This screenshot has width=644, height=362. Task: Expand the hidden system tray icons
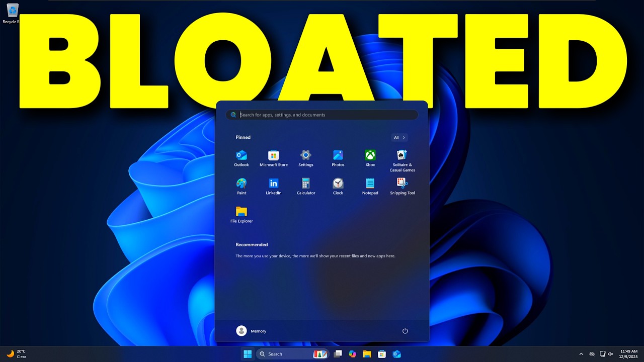click(x=581, y=354)
